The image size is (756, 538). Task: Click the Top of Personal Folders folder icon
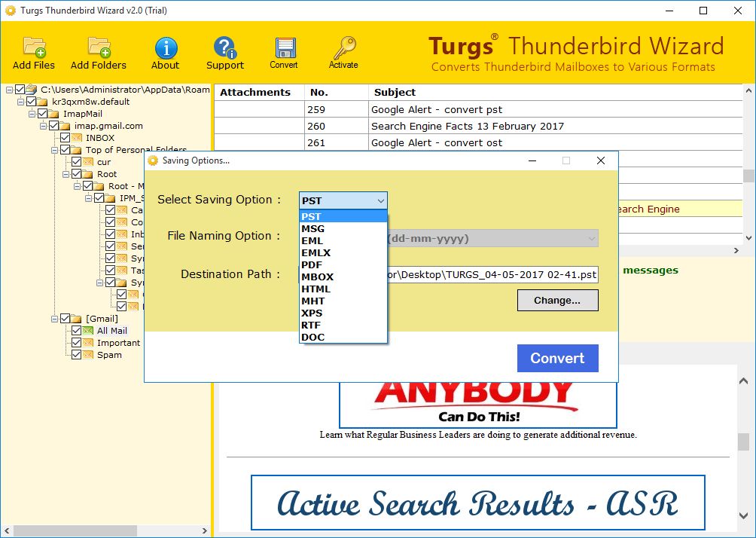76,150
